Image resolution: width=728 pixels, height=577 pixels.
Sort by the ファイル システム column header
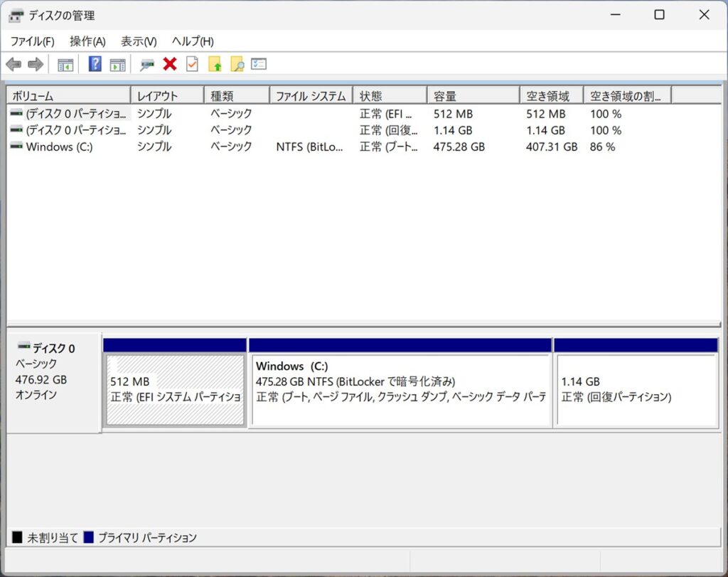[x=311, y=96]
